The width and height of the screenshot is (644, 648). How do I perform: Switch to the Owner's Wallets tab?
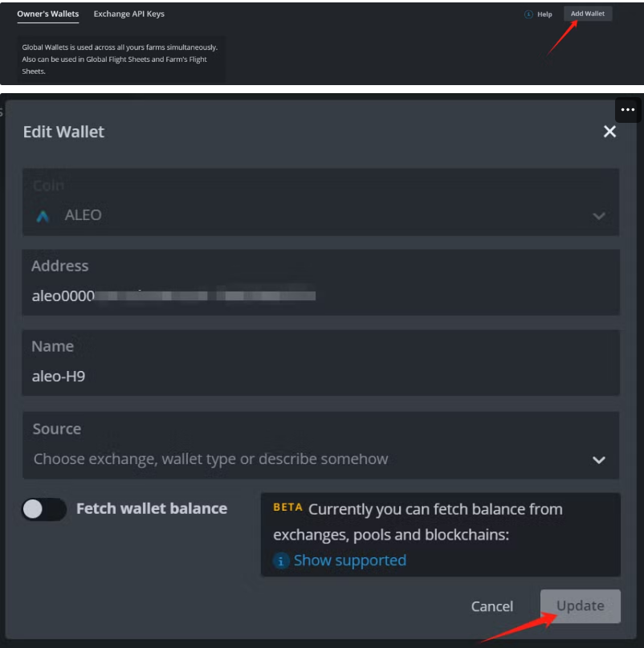coord(47,14)
